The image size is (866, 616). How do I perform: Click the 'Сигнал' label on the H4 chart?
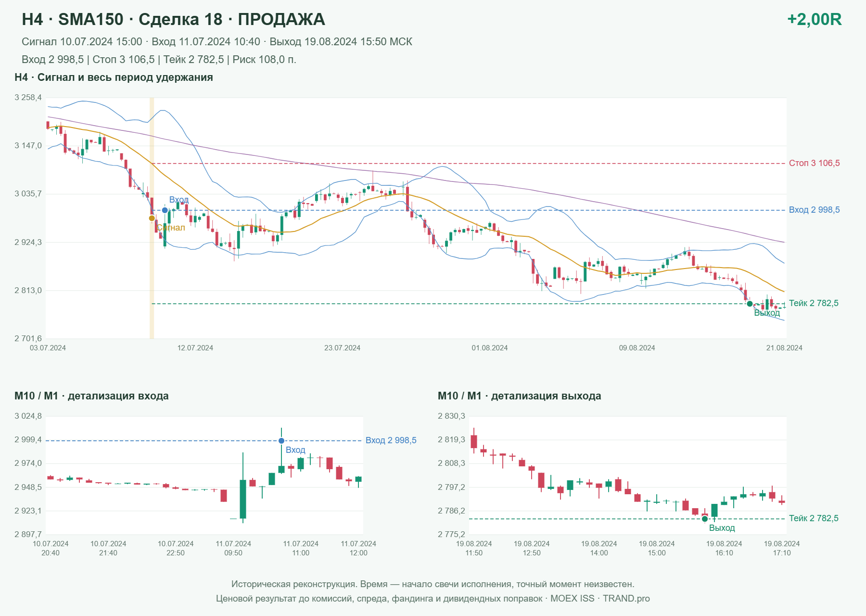click(171, 228)
